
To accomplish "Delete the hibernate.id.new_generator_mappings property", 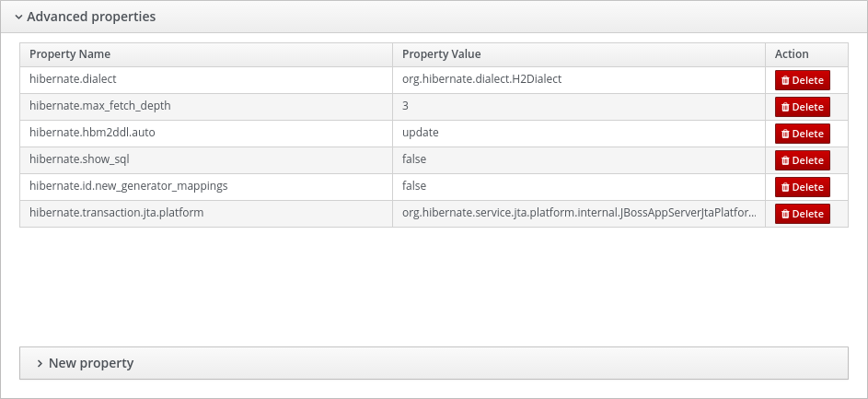I will pos(802,187).
